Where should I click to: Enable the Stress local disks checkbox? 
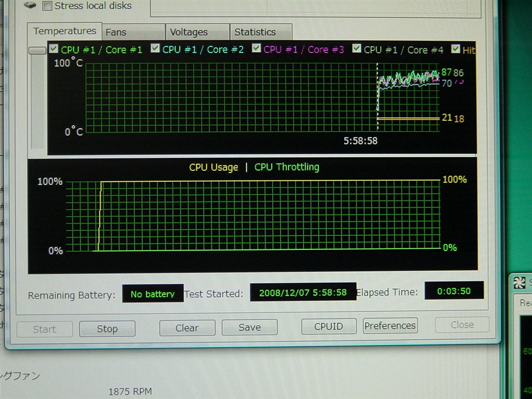coord(47,6)
